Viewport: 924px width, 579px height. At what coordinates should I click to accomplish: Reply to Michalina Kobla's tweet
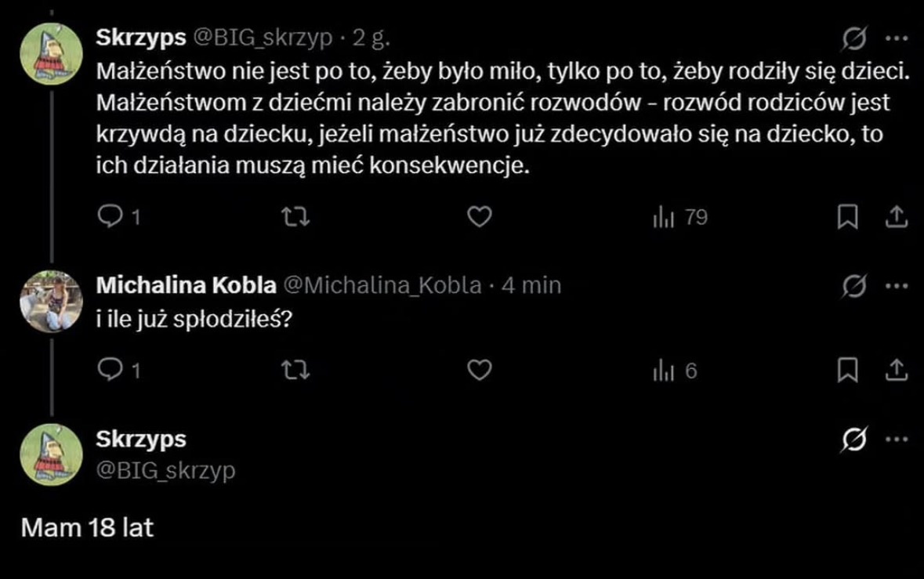112,371
